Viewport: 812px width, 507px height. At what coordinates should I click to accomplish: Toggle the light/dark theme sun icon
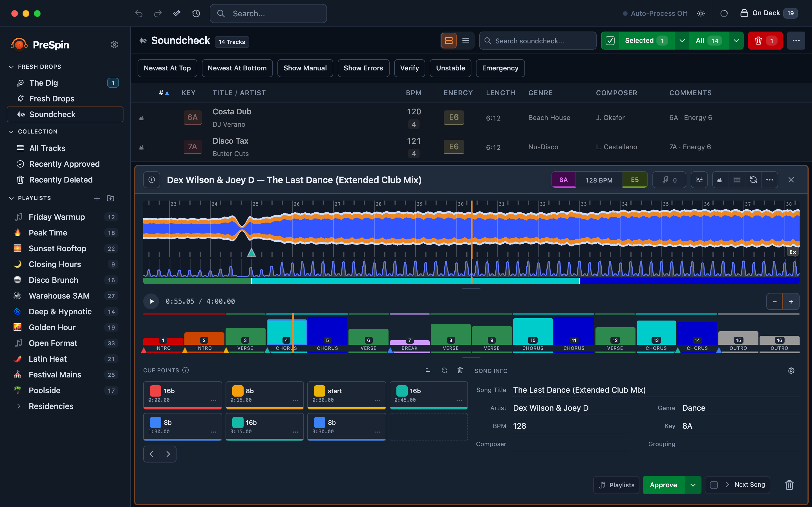pos(701,14)
